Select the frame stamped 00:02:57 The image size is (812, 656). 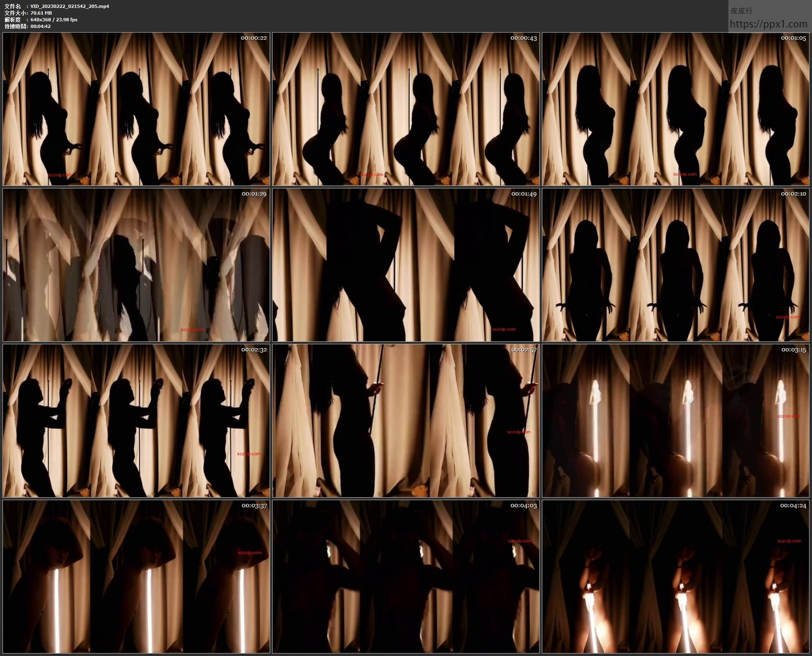pos(406,421)
